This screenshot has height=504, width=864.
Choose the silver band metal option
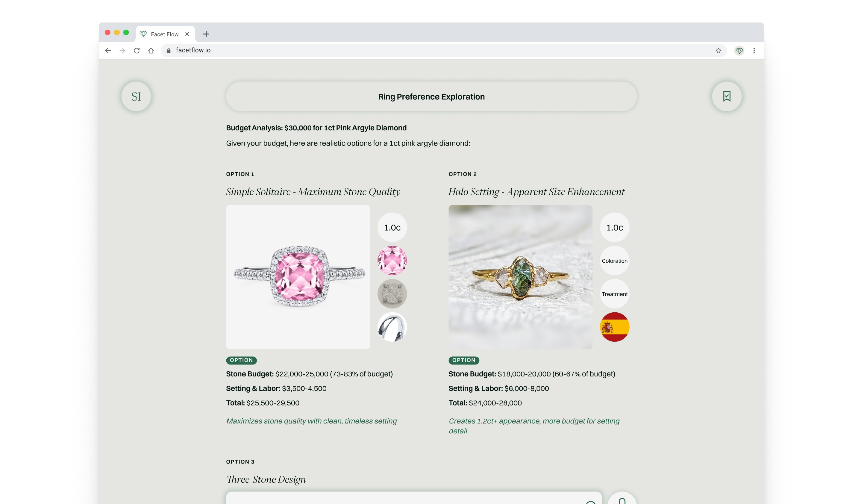[x=392, y=327]
